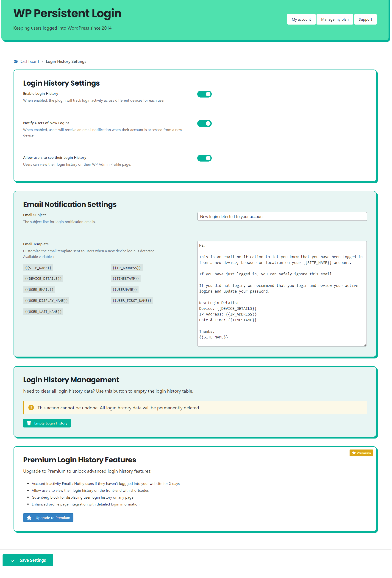Click the Premium star badge
Viewport: 392px width, 578px height.
pyautogui.click(x=361, y=453)
